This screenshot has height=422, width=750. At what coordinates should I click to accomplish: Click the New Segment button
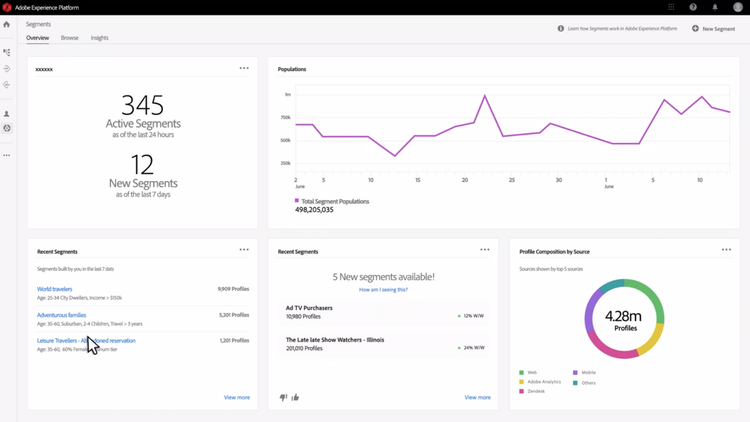point(714,29)
